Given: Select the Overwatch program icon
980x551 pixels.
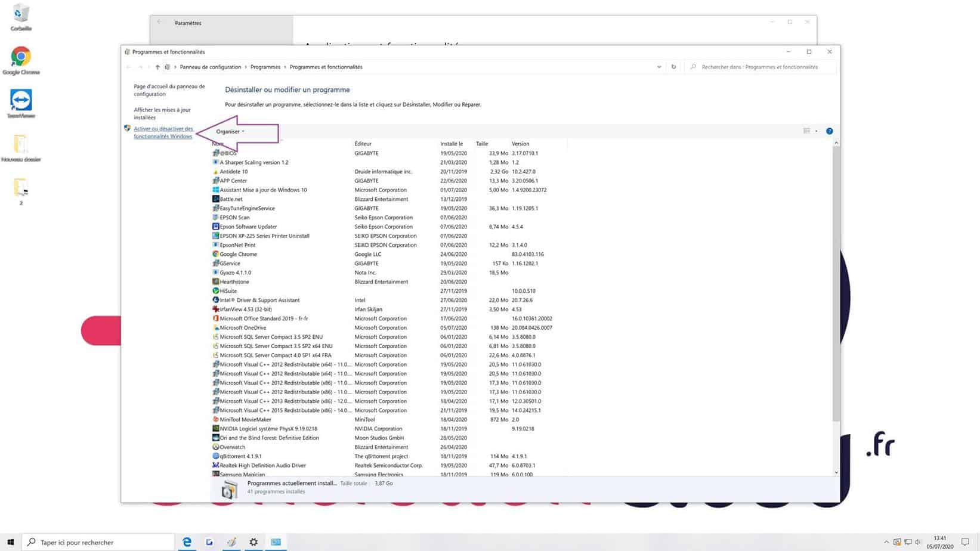Looking at the screenshot, I should click(216, 447).
